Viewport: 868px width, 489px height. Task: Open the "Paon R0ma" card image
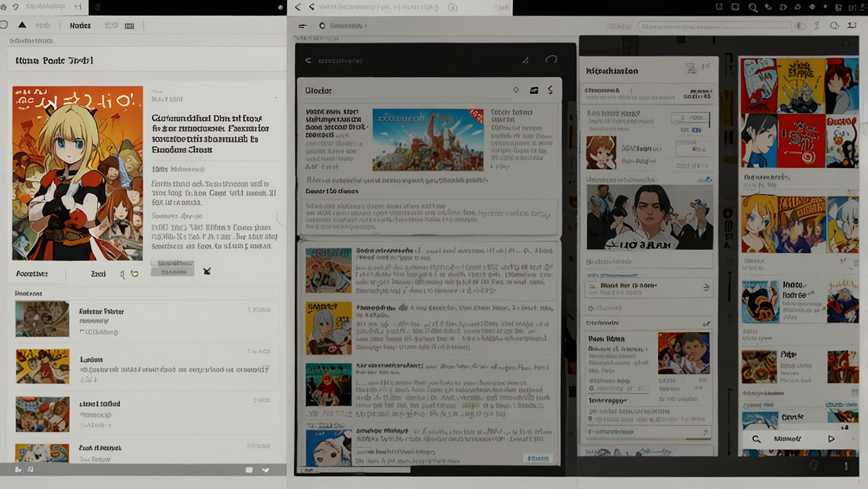coord(684,354)
